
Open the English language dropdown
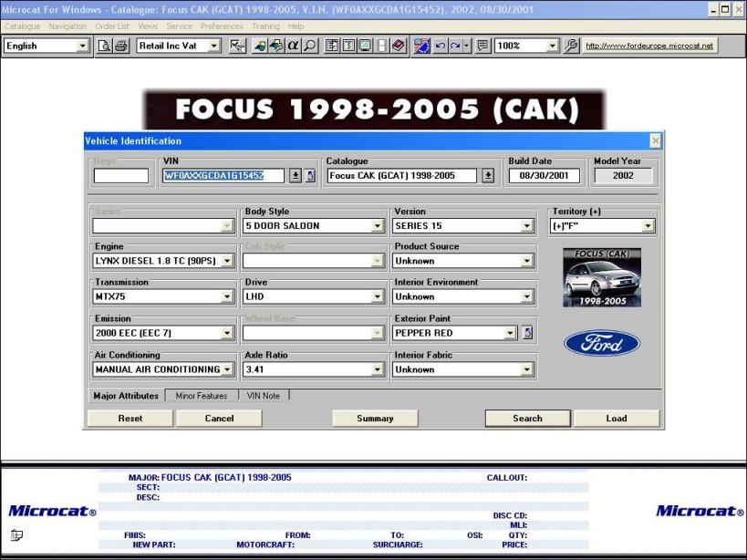tap(82, 46)
